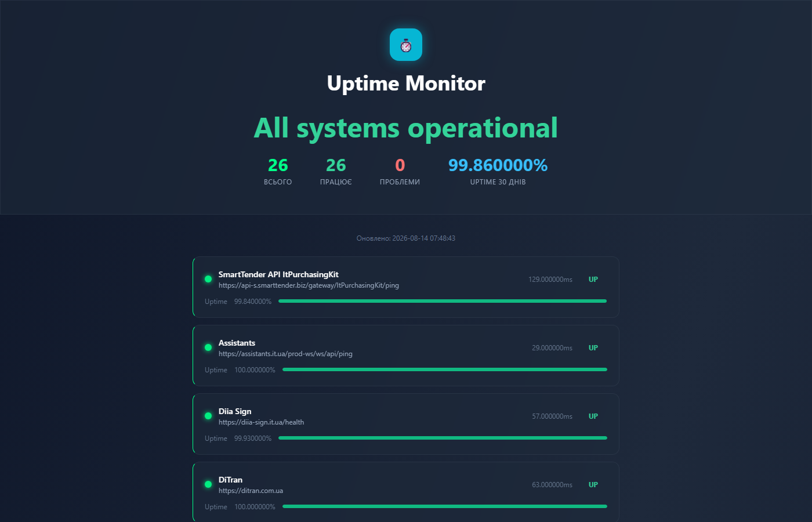The image size is (812, 522).
Task: Click the UP status of DiTran
Action: click(593, 485)
